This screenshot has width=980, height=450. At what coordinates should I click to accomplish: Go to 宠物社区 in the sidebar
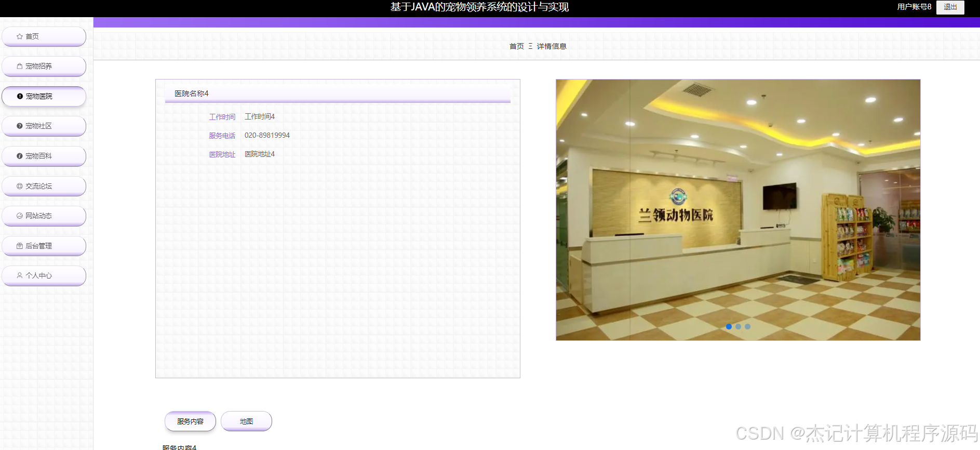[x=44, y=126]
